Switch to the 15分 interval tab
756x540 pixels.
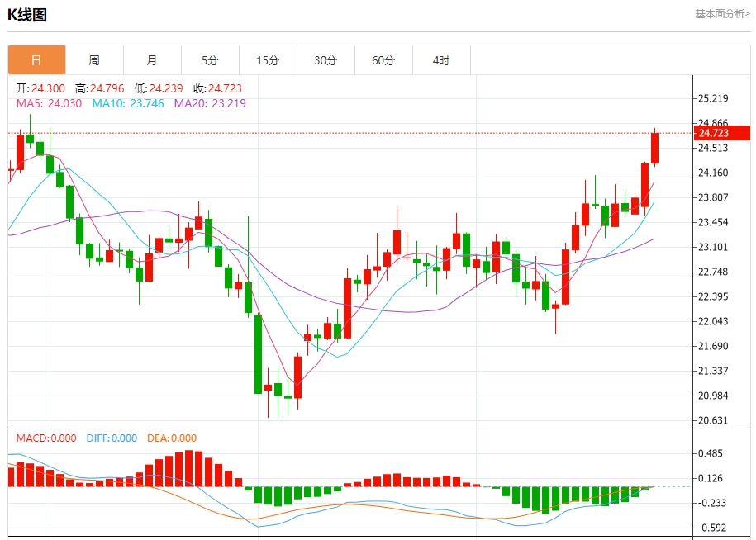(x=268, y=60)
